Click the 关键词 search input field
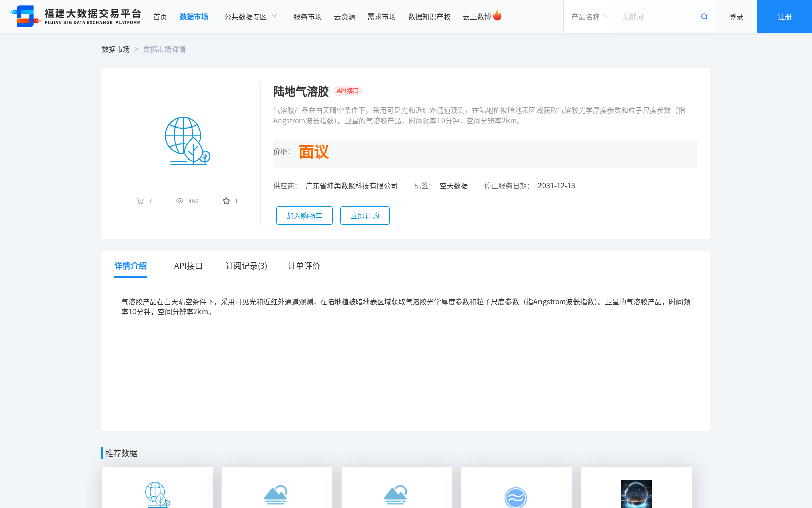812x508 pixels. coord(657,17)
